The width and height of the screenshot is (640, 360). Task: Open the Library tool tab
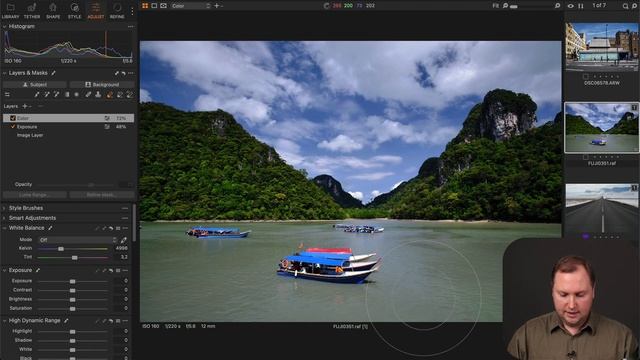(x=11, y=11)
